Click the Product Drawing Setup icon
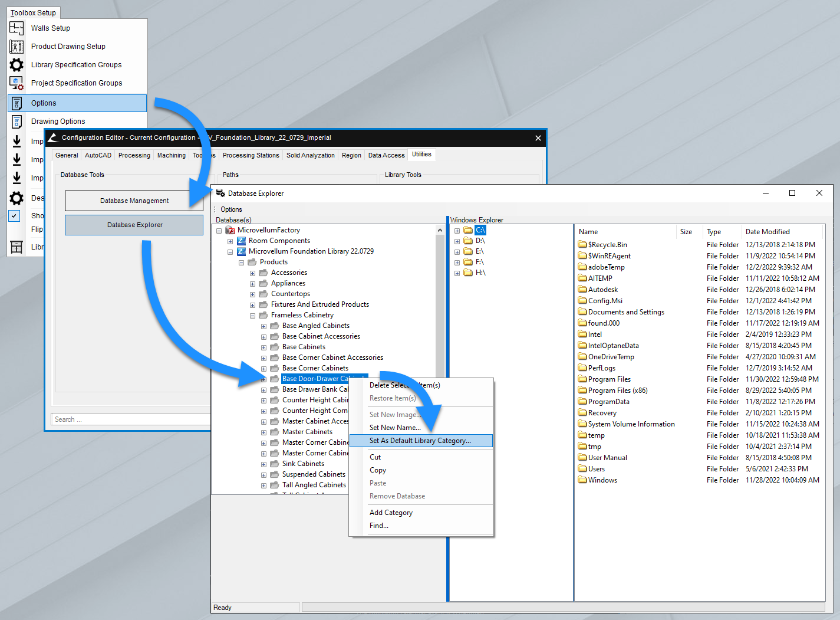This screenshot has height=620, width=840. coord(17,46)
